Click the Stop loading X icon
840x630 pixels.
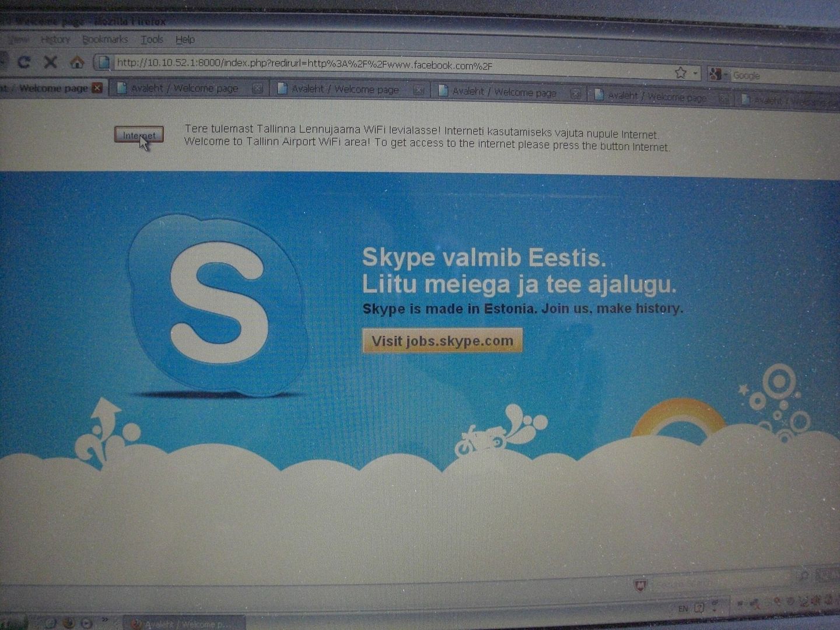click(51, 62)
